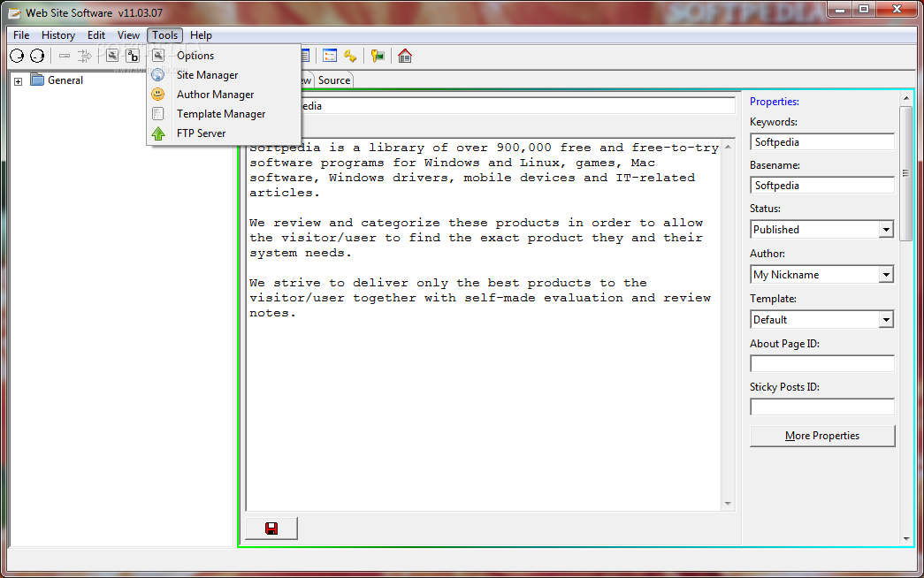Click in the title field above the editor

(518, 106)
